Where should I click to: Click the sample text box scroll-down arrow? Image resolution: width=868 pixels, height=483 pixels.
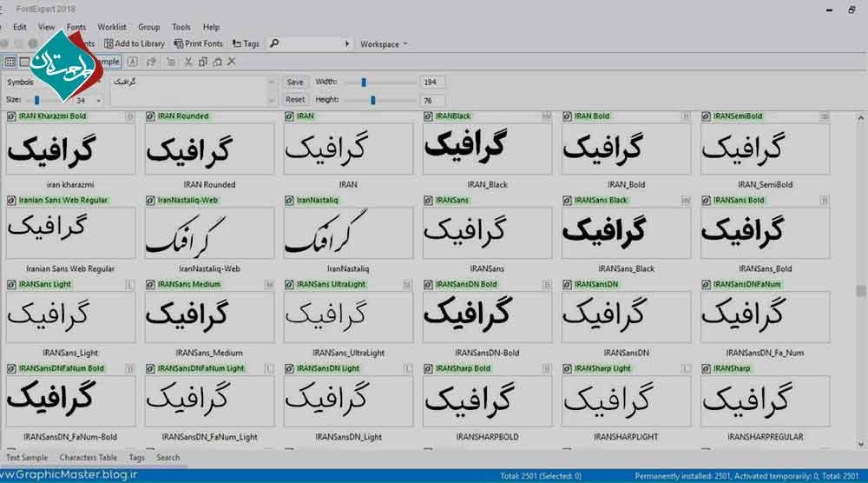pyautogui.click(x=272, y=101)
